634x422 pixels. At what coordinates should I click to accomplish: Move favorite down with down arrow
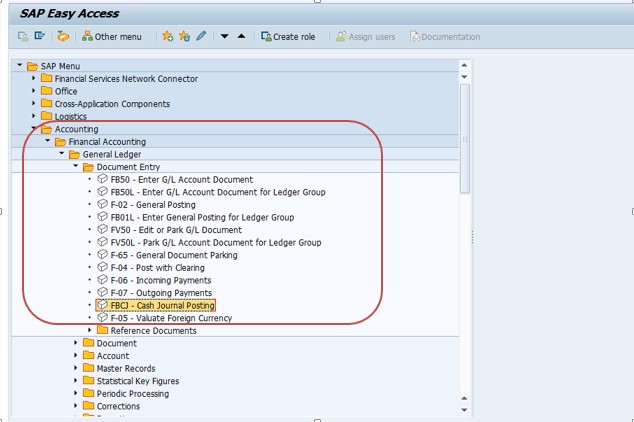coord(224,36)
